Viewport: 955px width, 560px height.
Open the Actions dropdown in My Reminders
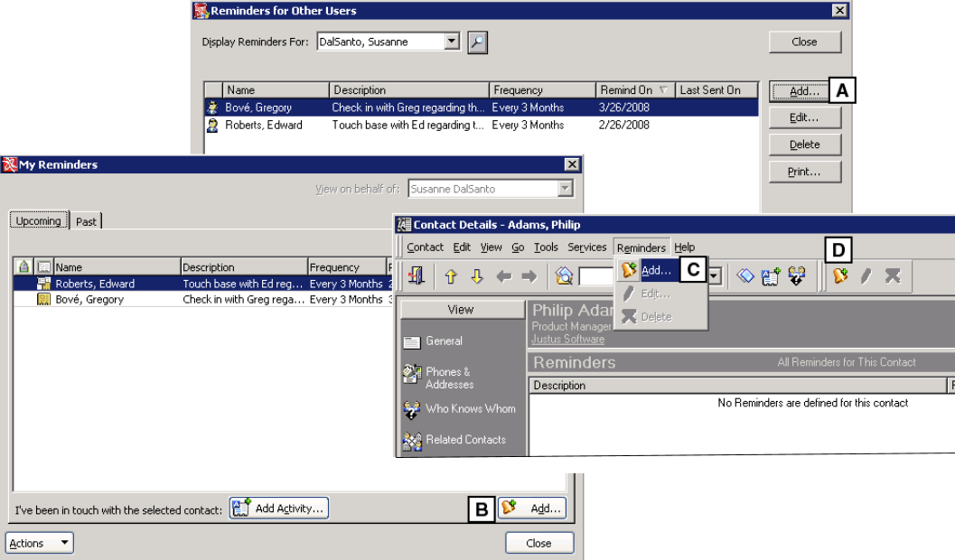click(x=38, y=542)
